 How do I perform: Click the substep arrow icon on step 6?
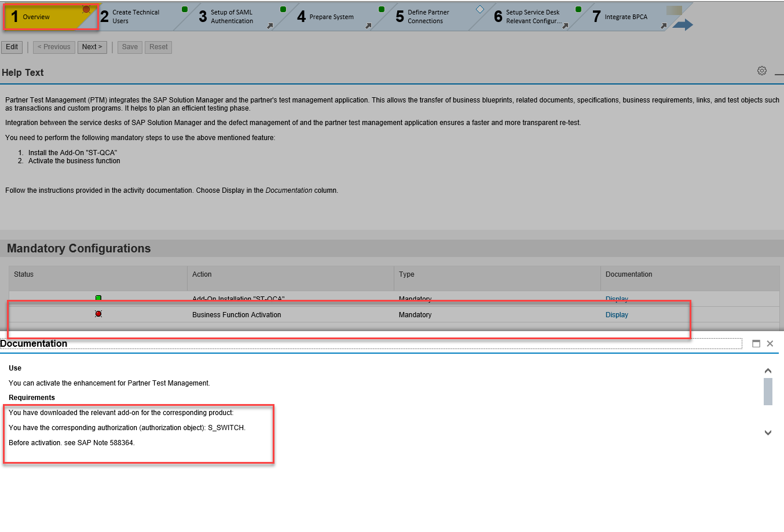pyautogui.click(x=565, y=25)
